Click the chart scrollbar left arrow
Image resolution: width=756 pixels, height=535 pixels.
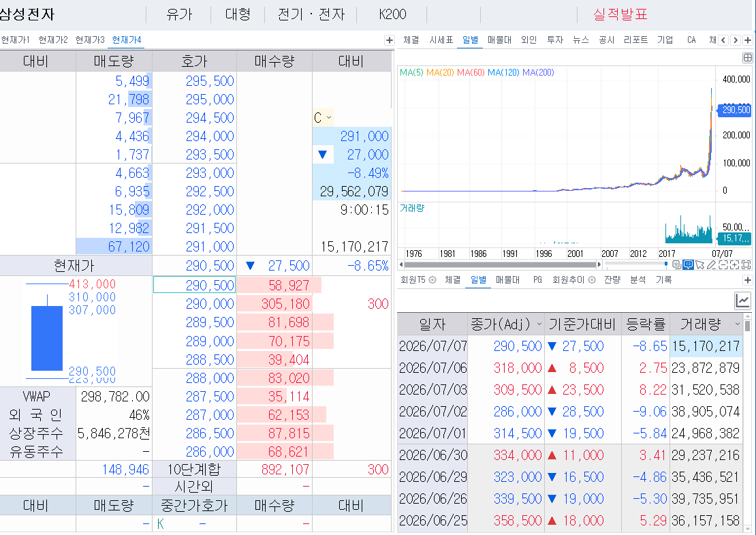tap(400, 264)
